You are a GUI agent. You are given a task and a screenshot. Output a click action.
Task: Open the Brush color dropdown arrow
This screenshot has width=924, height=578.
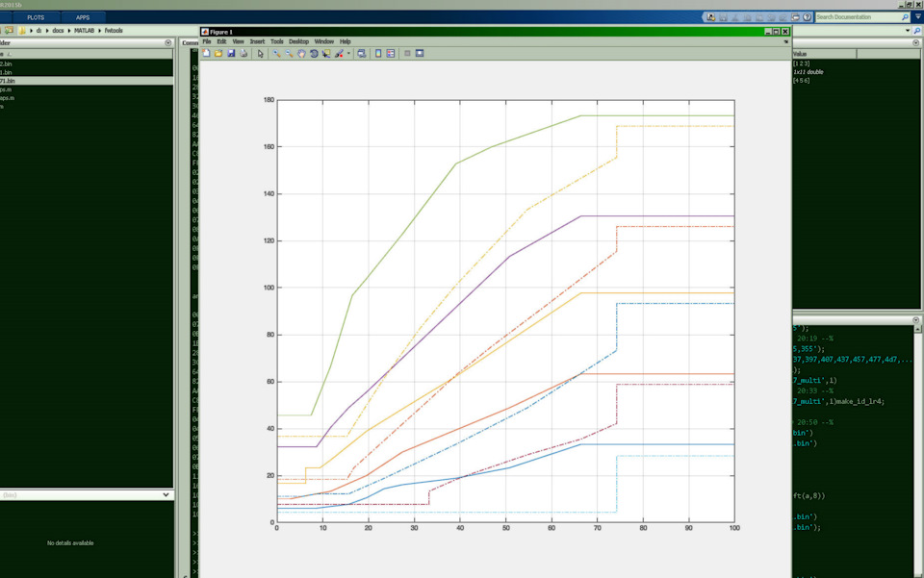(348, 54)
